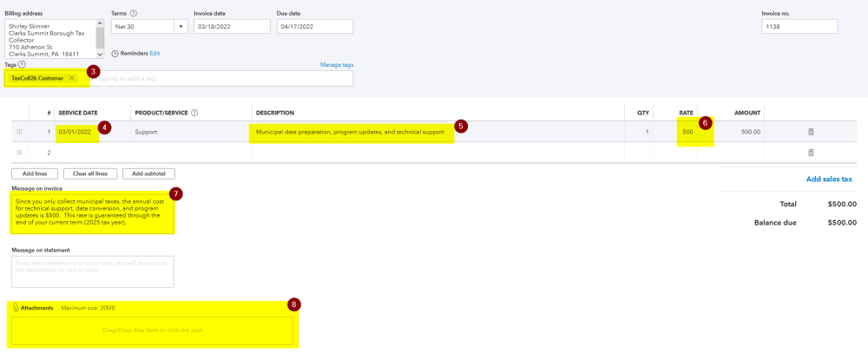Open the Net 30 terms dropdown
The height and width of the screenshot is (352, 868).
click(181, 27)
